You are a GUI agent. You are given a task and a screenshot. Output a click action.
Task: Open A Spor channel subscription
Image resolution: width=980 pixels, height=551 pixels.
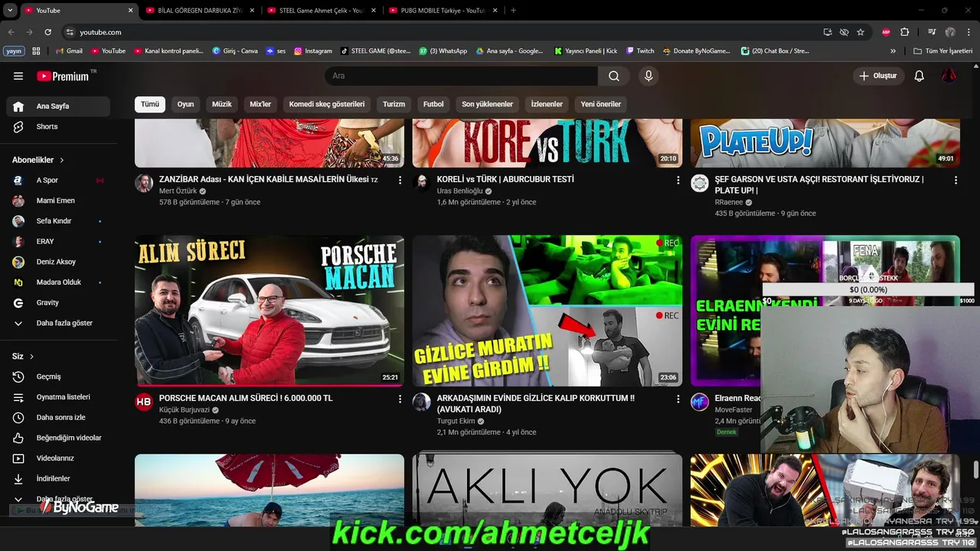point(59,180)
